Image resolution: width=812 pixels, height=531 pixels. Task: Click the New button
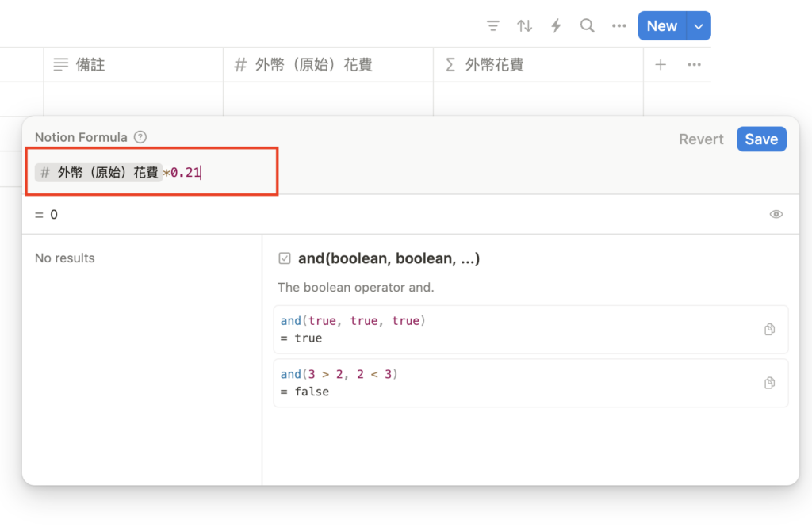pos(661,26)
